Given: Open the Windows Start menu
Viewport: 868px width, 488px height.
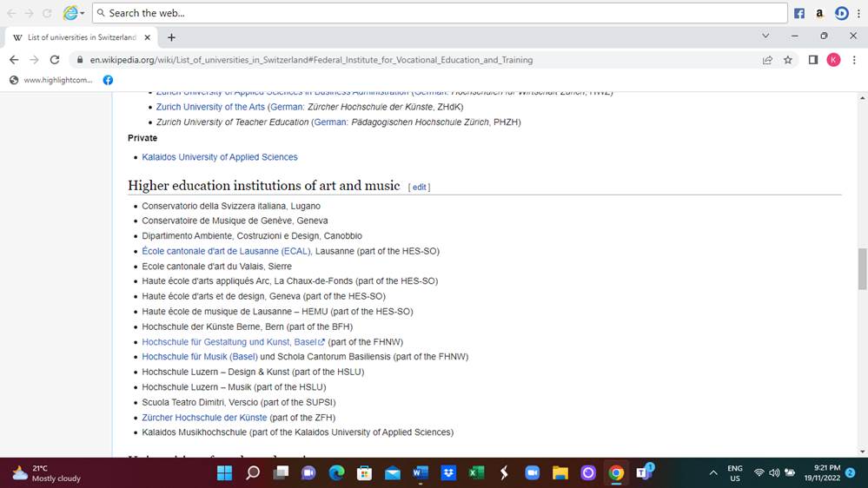Looking at the screenshot, I should [225, 473].
